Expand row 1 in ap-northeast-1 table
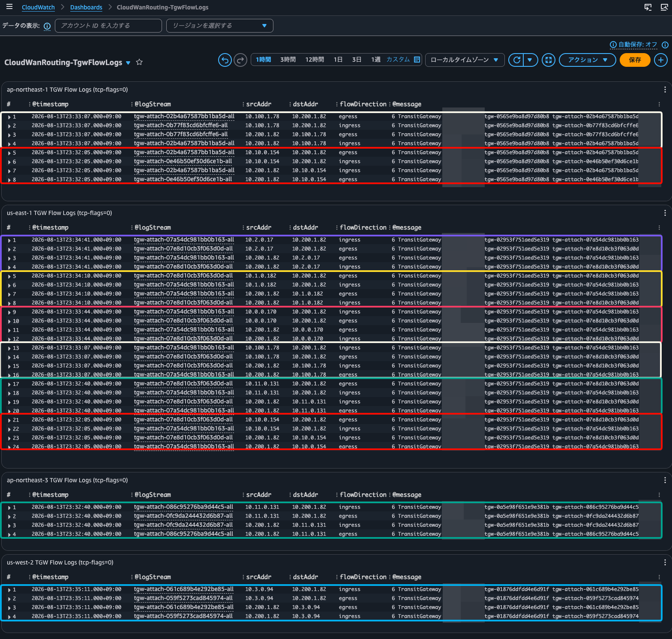The height and width of the screenshot is (639, 672). coord(9,117)
